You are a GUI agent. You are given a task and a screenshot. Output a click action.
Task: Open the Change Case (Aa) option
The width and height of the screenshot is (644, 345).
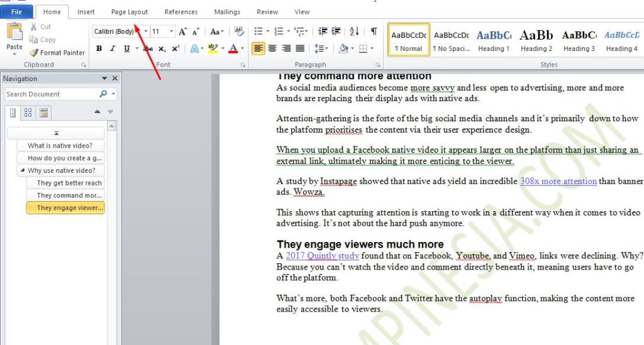tap(216, 31)
